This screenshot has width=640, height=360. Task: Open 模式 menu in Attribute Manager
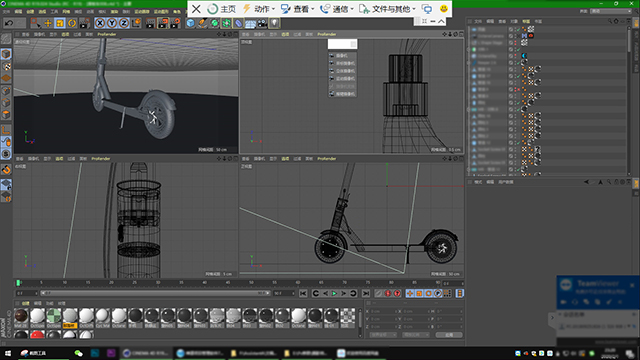tap(478, 182)
